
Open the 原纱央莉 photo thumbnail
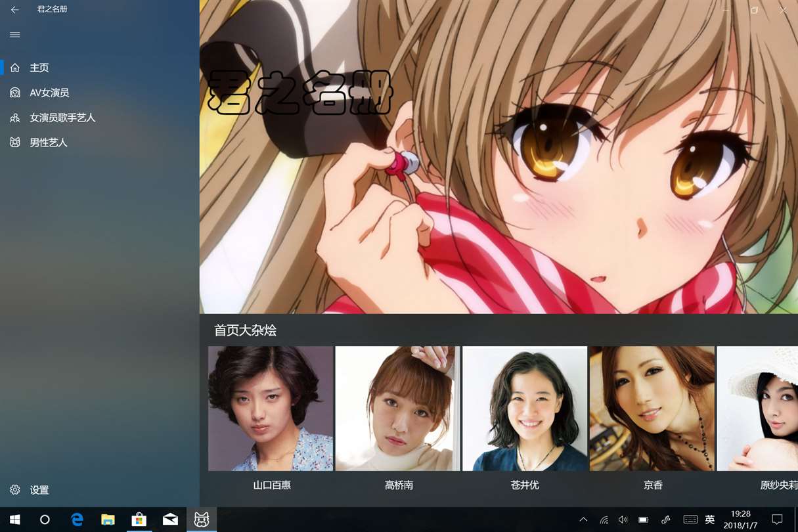pos(757,409)
